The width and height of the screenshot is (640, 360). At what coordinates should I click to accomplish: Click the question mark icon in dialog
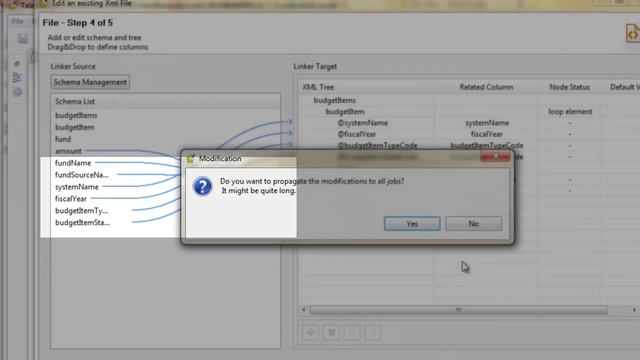pyautogui.click(x=202, y=187)
